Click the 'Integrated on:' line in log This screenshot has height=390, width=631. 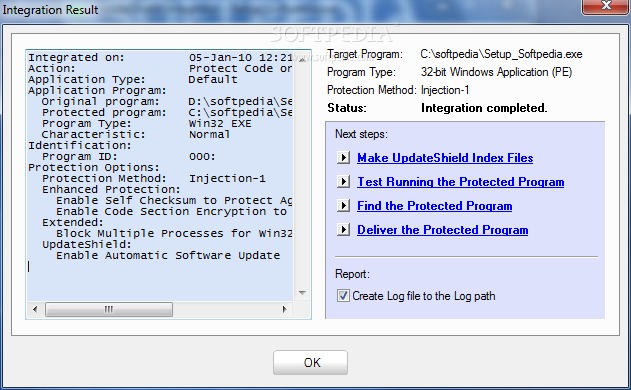click(x=160, y=58)
